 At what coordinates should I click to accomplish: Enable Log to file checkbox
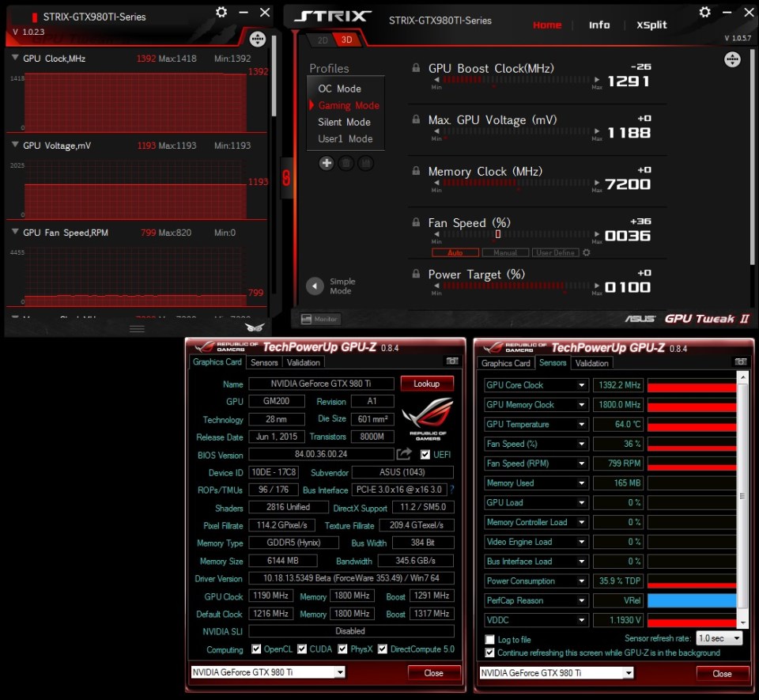coord(490,639)
